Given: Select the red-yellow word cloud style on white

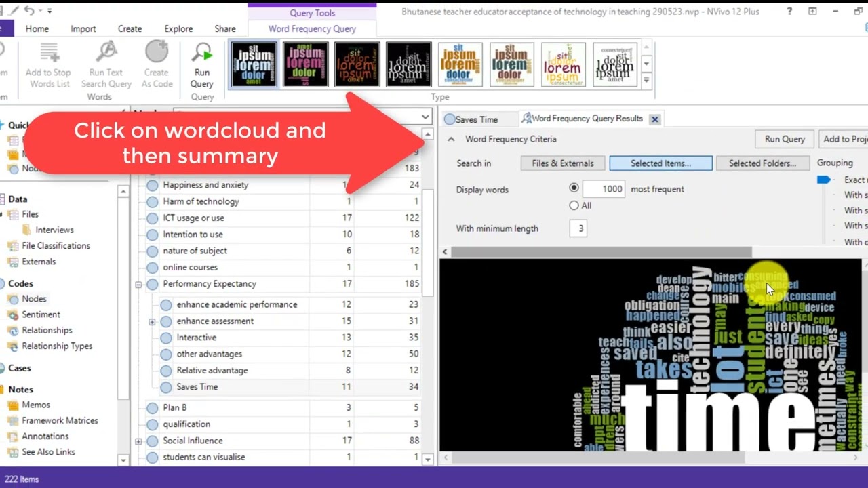Looking at the screenshot, I should click(x=564, y=64).
